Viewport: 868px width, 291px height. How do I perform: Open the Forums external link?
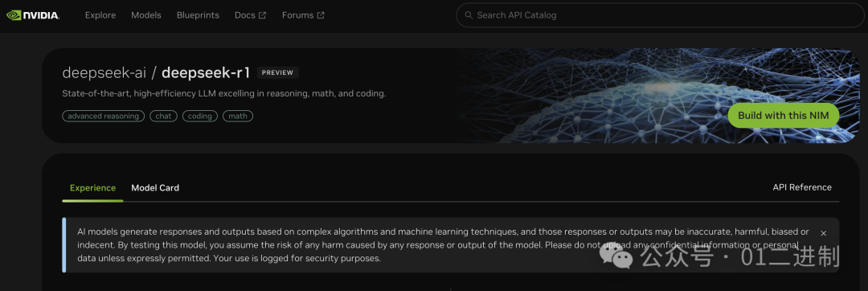point(303,15)
